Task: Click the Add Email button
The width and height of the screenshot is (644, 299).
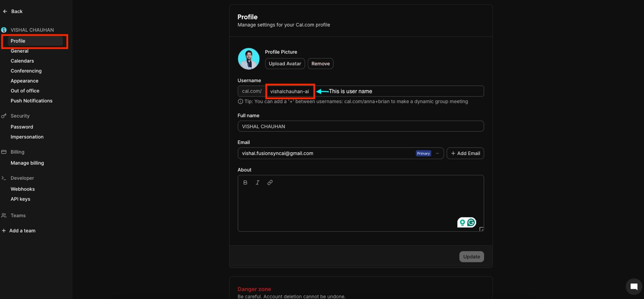Action: [x=465, y=153]
